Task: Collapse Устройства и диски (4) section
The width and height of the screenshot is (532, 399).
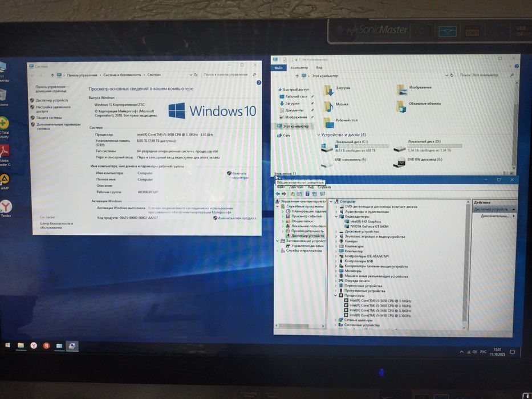Action: 318,135
